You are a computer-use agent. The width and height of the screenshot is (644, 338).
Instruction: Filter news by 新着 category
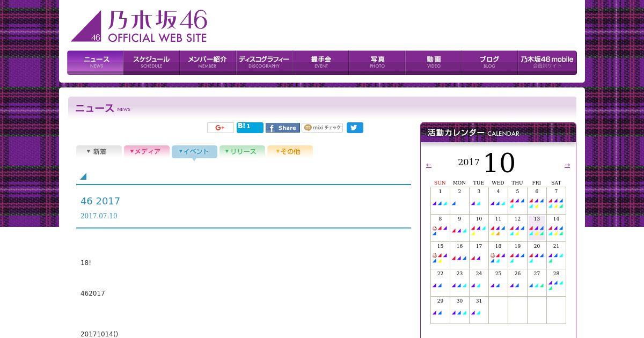click(x=99, y=151)
